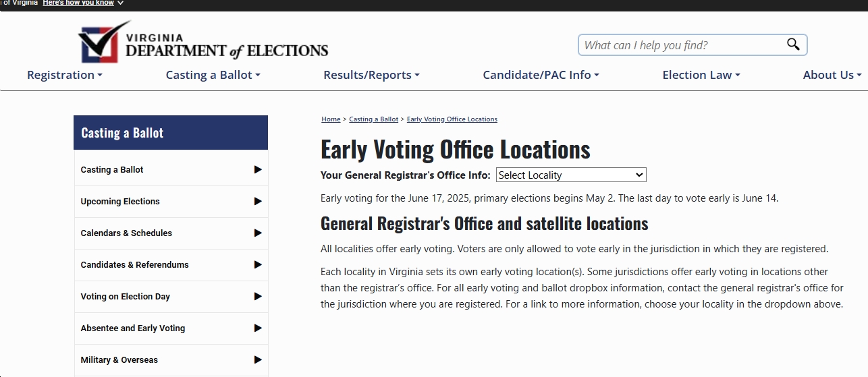Open the Select Locality dropdown

571,175
